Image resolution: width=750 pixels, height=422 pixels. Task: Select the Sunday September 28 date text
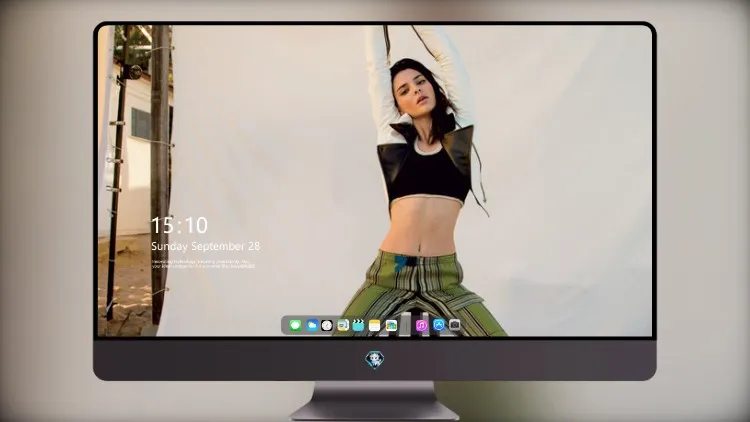point(206,246)
